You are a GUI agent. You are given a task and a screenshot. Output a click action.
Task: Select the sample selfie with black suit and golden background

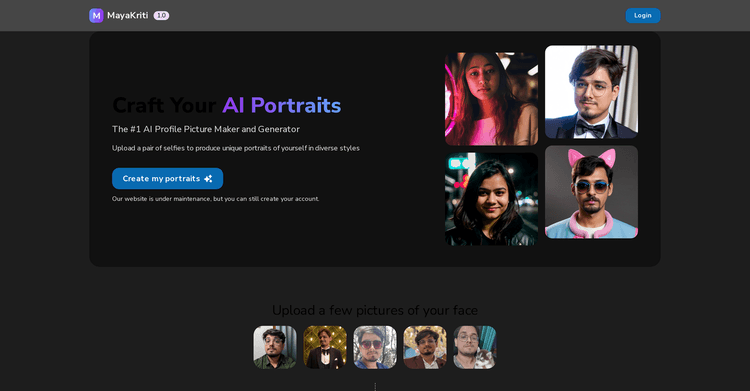pyautogui.click(x=325, y=347)
